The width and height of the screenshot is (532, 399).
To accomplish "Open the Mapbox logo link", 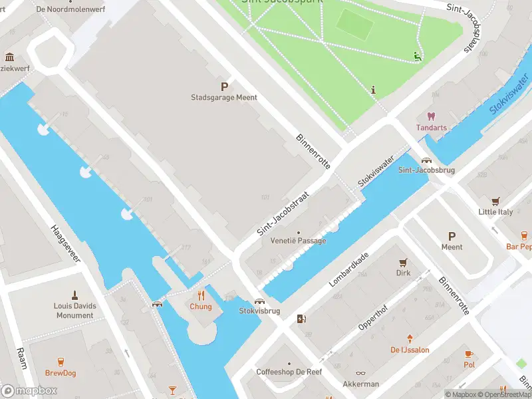I will coord(29,391).
